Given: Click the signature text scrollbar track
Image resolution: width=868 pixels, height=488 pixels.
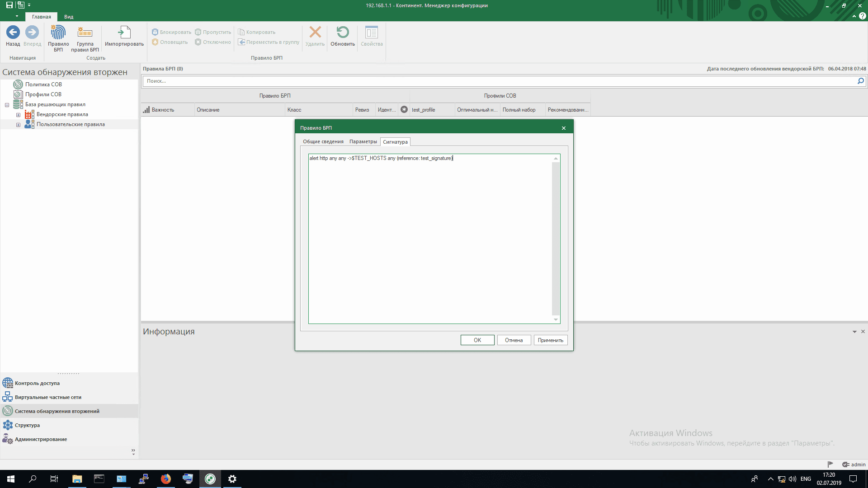Looking at the screenshot, I should click(556, 239).
